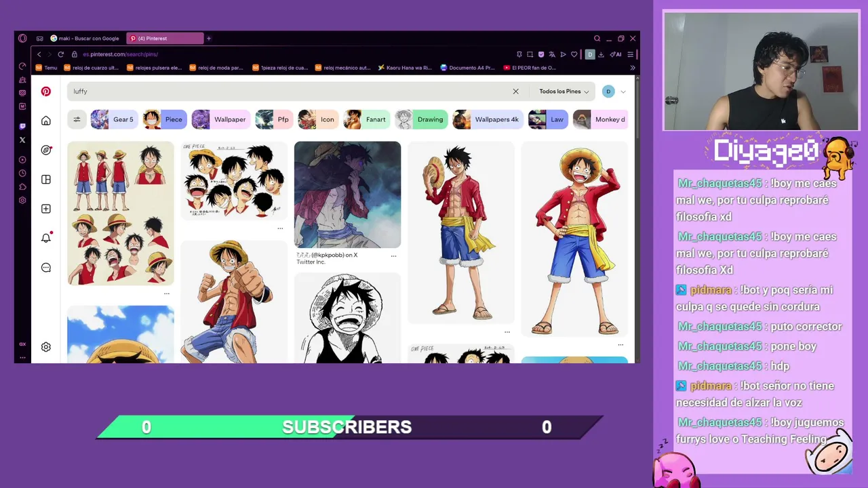Click the ad blocker shield icon
The height and width of the screenshot is (488, 868).
click(x=541, y=54)
